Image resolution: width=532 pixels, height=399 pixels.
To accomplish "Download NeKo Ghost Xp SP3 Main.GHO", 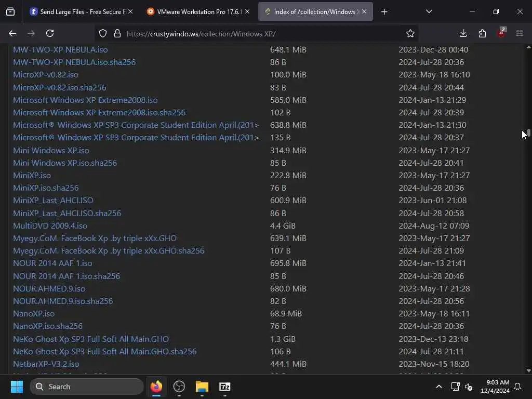I will 91,339.
